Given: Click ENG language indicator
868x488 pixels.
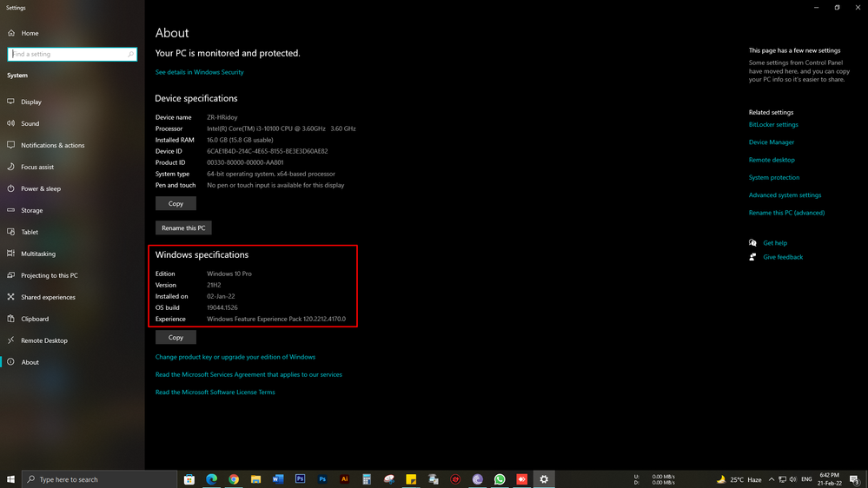Looking at the screenshot, I should click(806, 479).
